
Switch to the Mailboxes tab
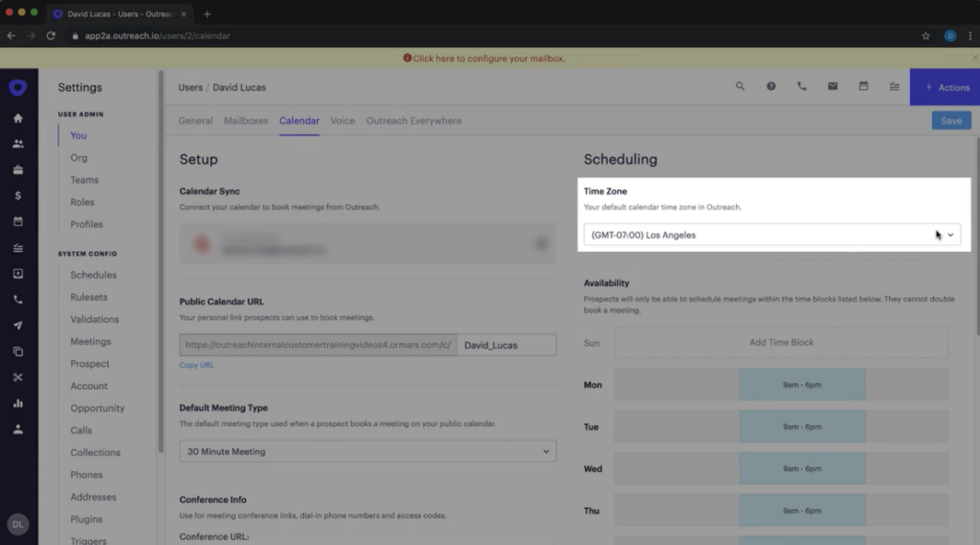point(246,121)
